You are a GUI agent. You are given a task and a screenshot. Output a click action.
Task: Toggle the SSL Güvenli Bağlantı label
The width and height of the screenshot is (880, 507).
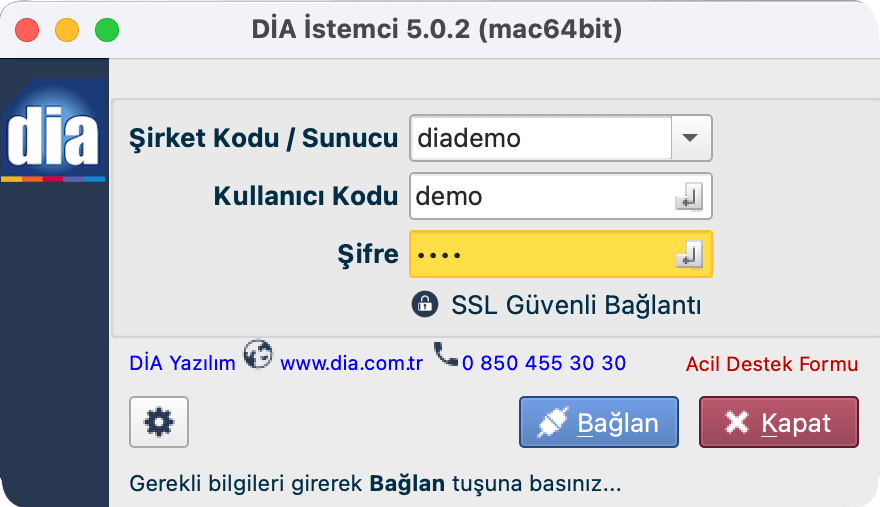point(576,305)
